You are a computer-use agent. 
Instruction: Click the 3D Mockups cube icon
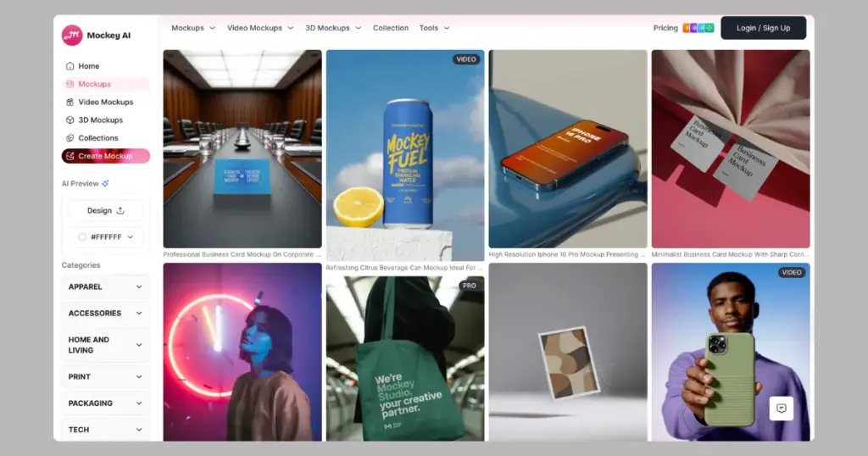(x=70, y=120)
